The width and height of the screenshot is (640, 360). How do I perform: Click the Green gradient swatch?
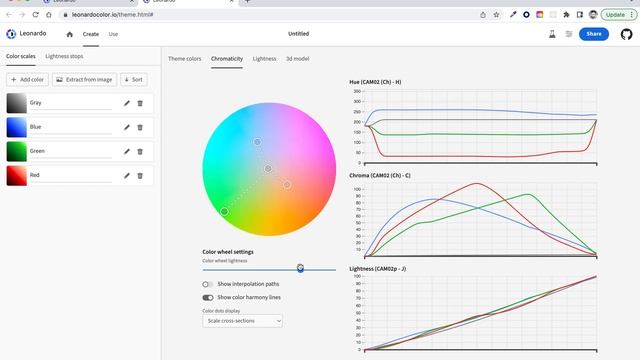[x=17, y=151]
